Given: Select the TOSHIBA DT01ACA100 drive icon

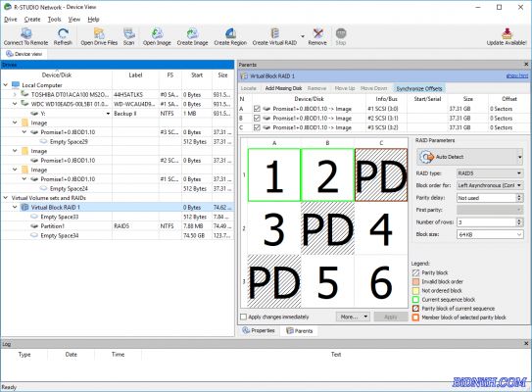Looking at the screenshot, I should pyautogui.click(x=24, y=94).
